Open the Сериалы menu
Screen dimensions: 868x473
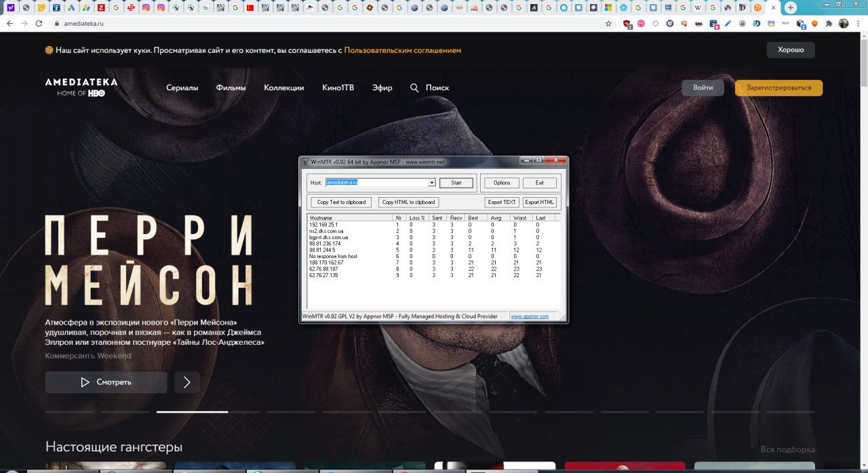pyautogui.click(x=182, y=87)
